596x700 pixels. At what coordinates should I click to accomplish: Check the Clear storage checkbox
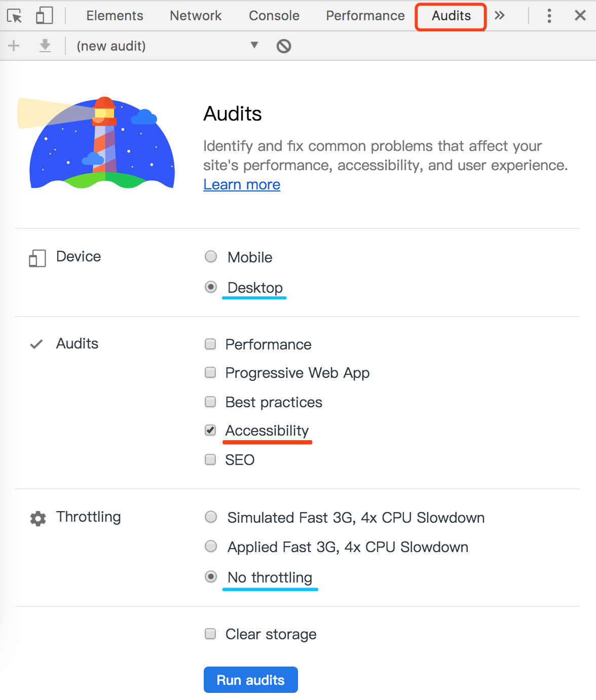pos(210,634)
